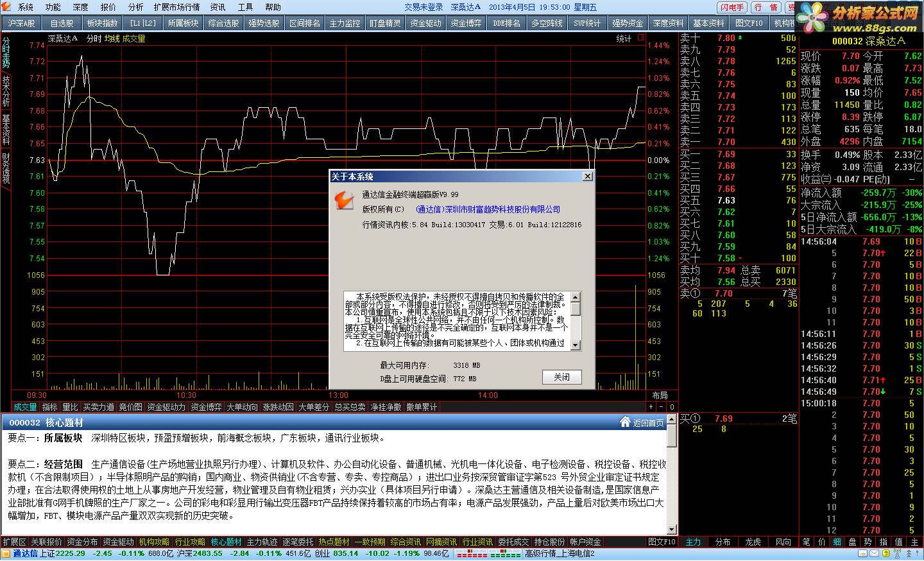Select 主力监控 toolbar tab
924x561 pixels.
[x=345, y=22]
